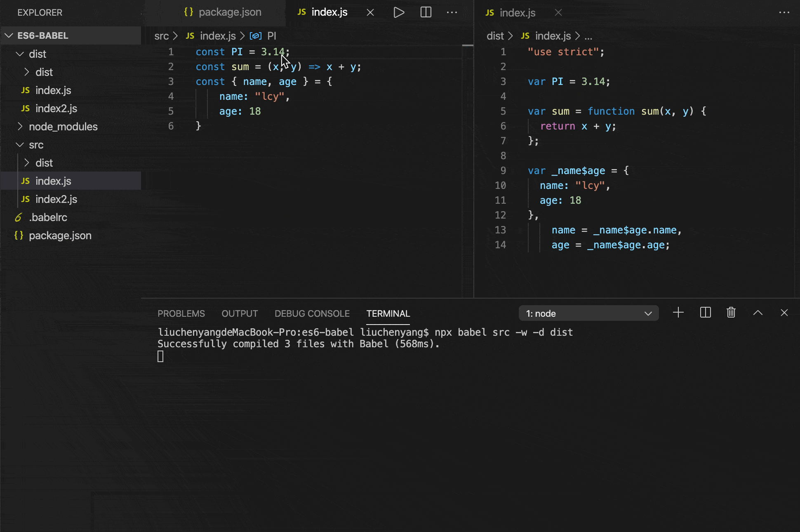Image resolution: width=800 pixels, height=532 pixels.
Task: Maximize panel size with chevron up
Action: click(758, 313)
